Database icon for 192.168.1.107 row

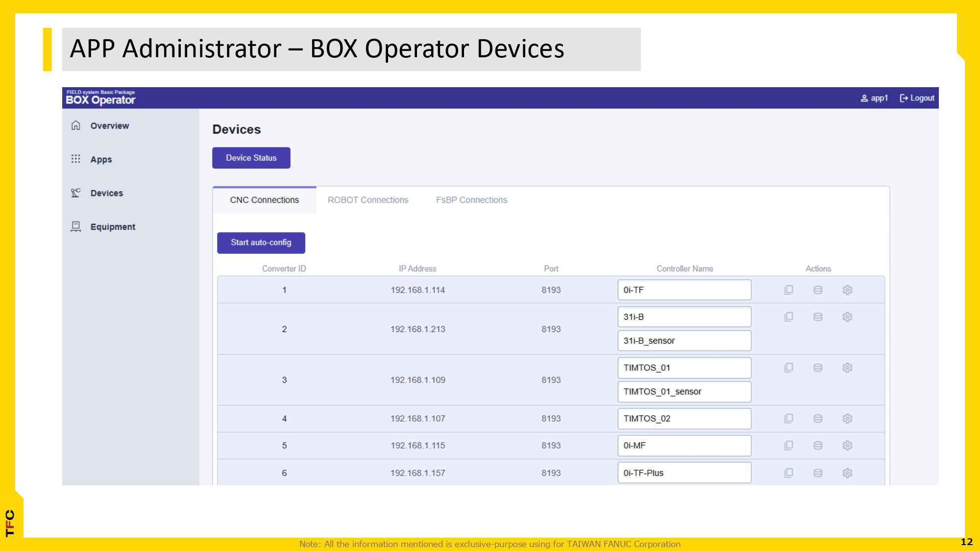(818, 419)
